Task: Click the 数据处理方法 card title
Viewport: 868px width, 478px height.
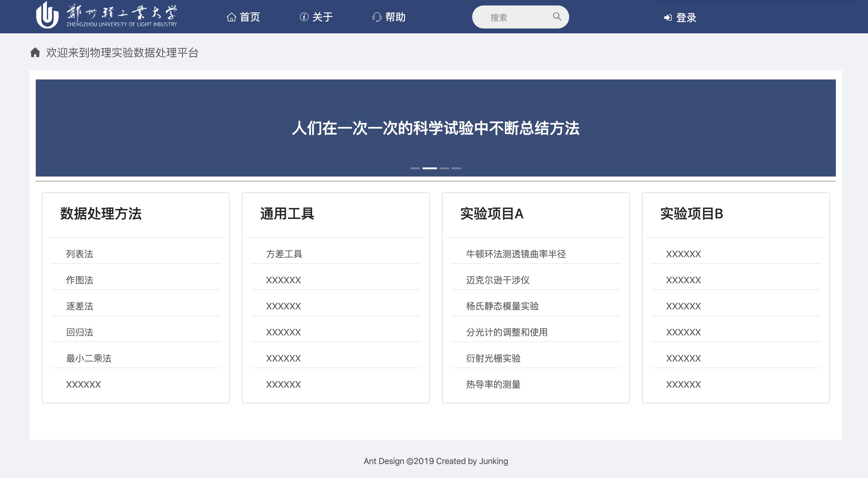Action: [x=101, y=214]
